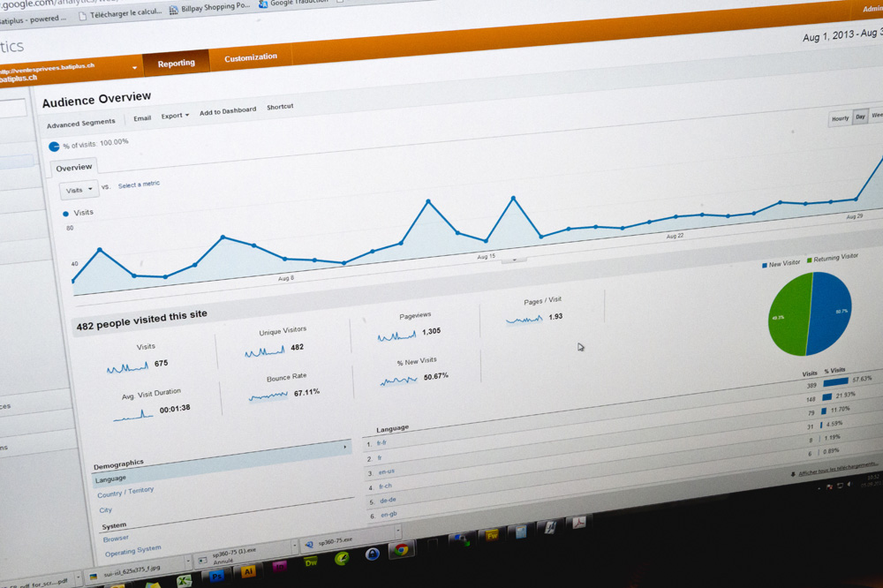Click the Télécharger le calcul bookmark page icon
This screenshot has height=588, width=883.
(83, 16)
